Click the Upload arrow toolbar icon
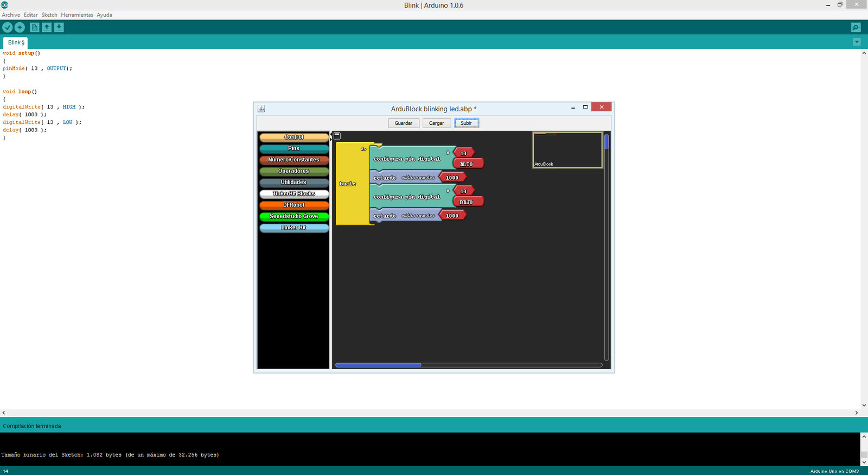The image size is (868, 475). pos(20,27)
